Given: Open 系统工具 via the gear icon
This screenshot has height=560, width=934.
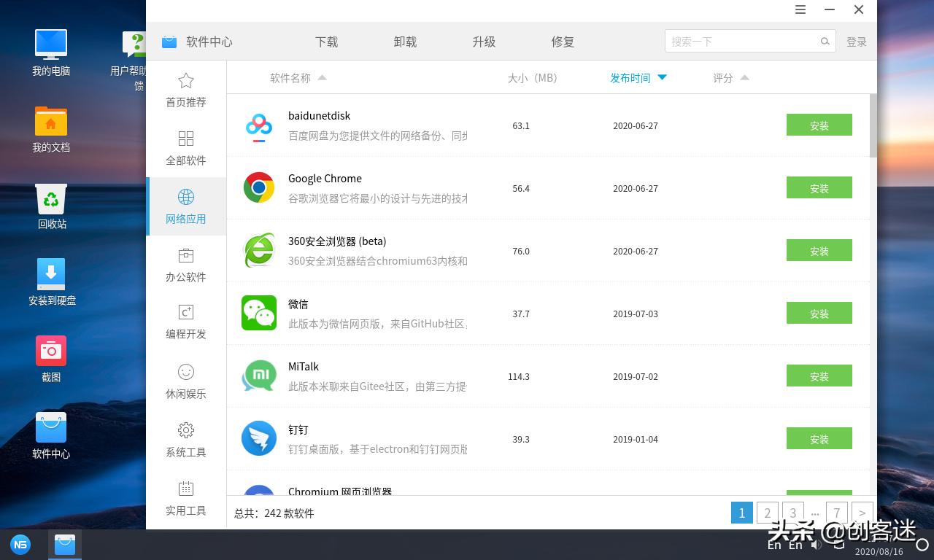Looking at the screenshot, I should point(186,430).
